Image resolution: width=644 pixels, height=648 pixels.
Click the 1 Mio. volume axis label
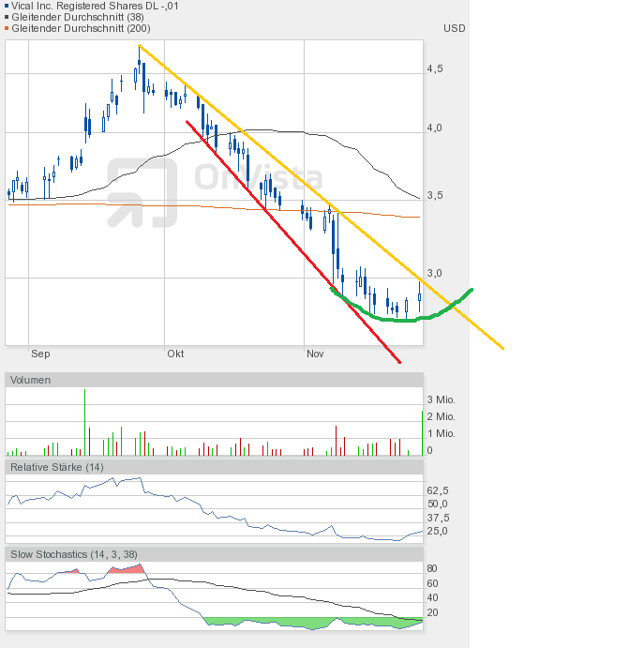441,433
